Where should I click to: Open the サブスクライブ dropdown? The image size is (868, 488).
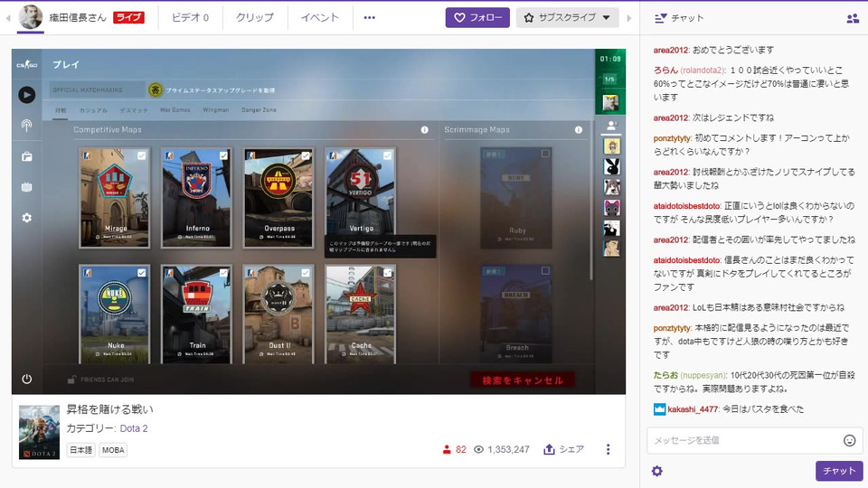coord(567,18)
